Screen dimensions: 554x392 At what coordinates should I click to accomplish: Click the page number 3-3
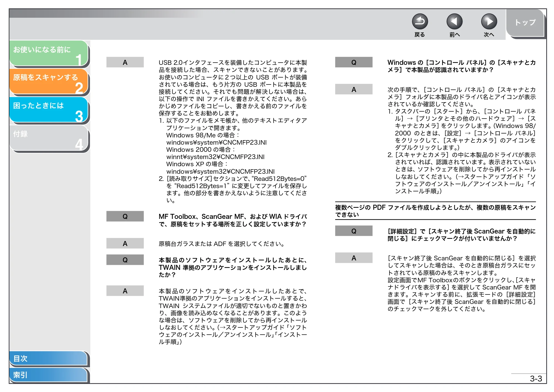[536, 378]
